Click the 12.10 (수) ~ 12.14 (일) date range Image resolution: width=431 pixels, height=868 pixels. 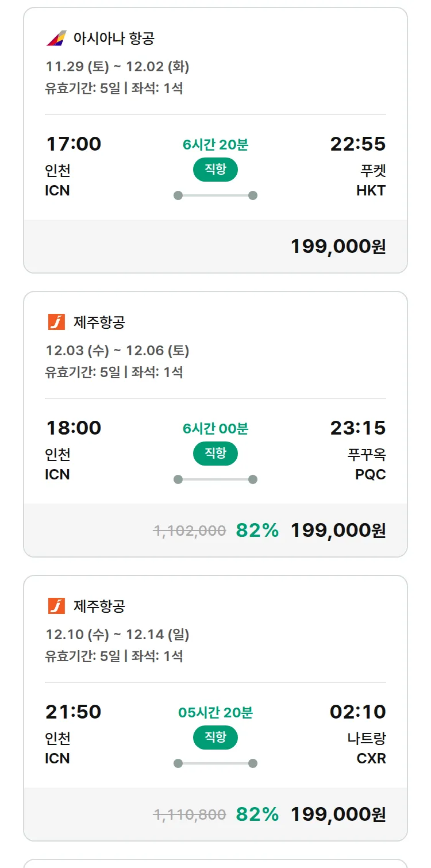point(117,635)
